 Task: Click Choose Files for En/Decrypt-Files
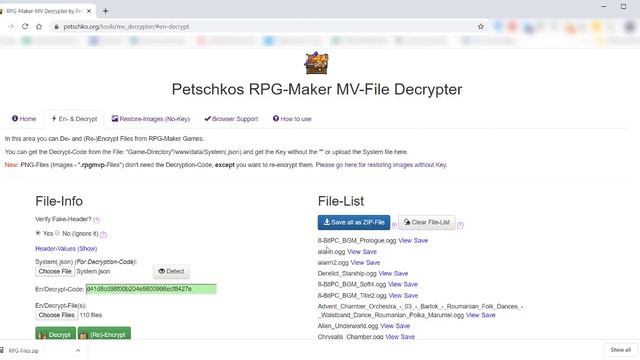coord(57,315)
